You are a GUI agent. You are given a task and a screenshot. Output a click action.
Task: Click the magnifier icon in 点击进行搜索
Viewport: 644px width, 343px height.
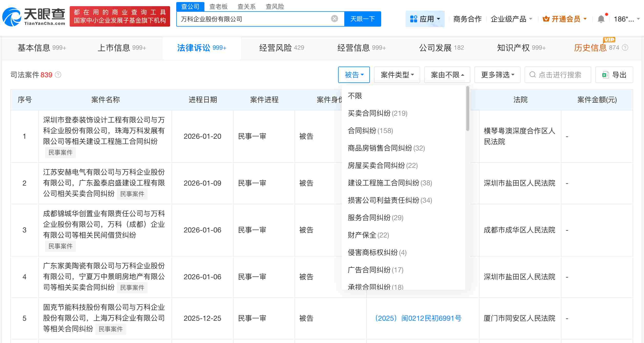click(x=532, y=75)
